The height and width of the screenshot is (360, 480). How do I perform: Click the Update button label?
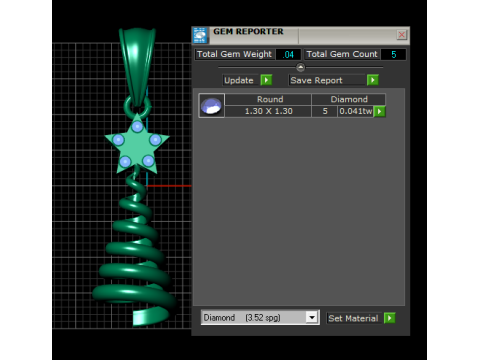point(239,80)
